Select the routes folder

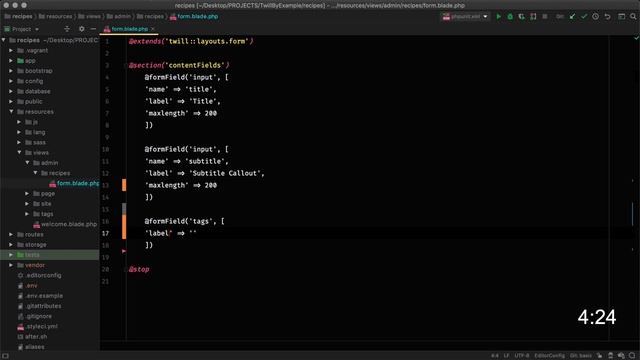(x=30, y=234)
